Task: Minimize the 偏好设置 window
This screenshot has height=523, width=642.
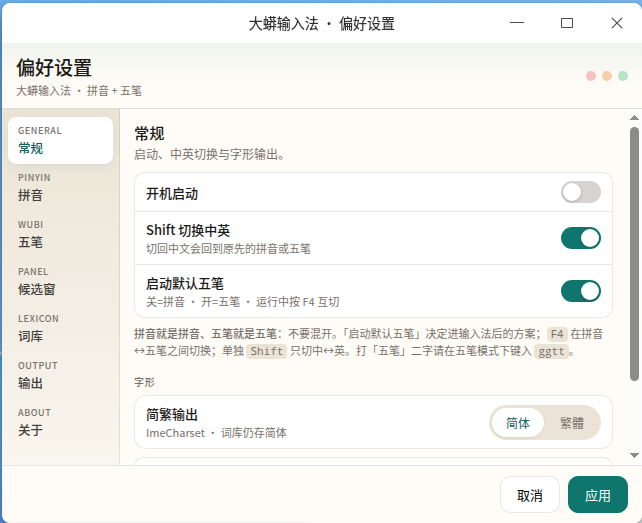Action: pyautogui.click(x=517, y=23)
